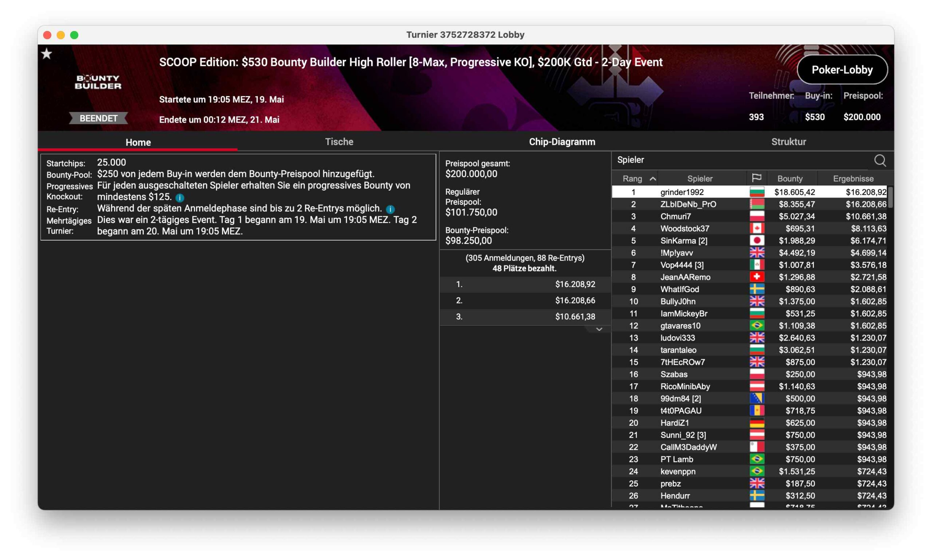The image size is (932, 560).
Task: Click info icon next to Progressive Knockout text
Action: 180,197
